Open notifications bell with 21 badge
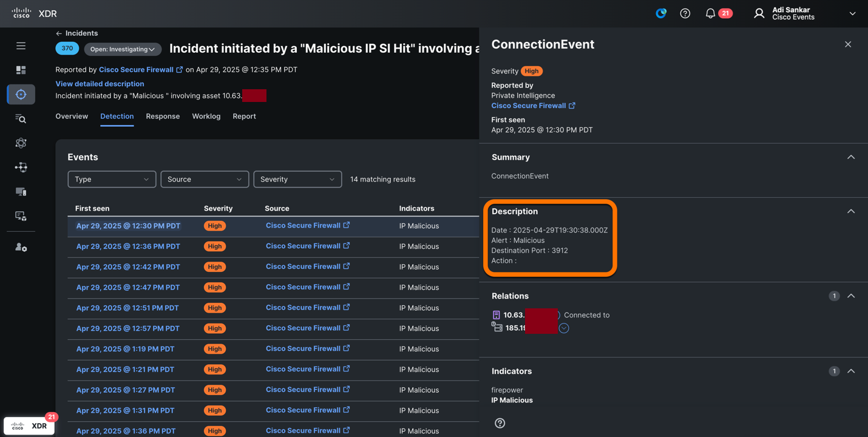The image size is (868, 437). coord(718,13)
